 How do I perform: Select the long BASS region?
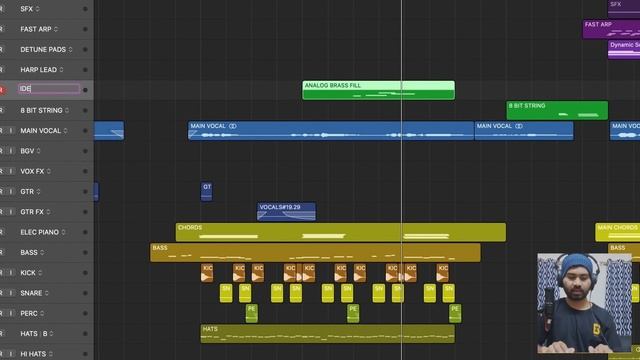(315, 253)
